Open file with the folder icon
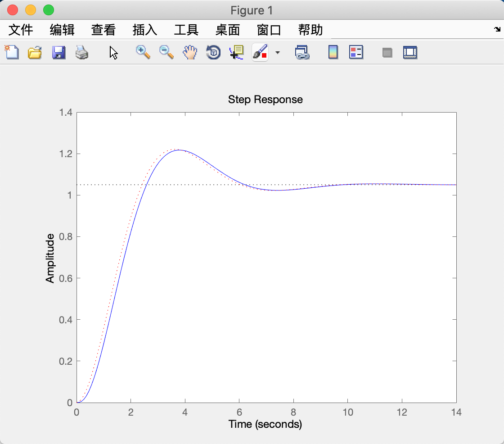The width and height of the screenshot is (504, 444). coord(35,52)
